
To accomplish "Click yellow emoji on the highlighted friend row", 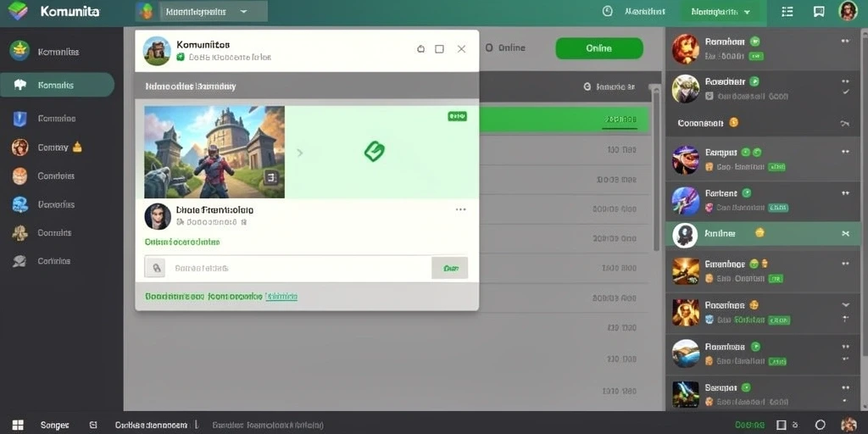I will [759, 233].
